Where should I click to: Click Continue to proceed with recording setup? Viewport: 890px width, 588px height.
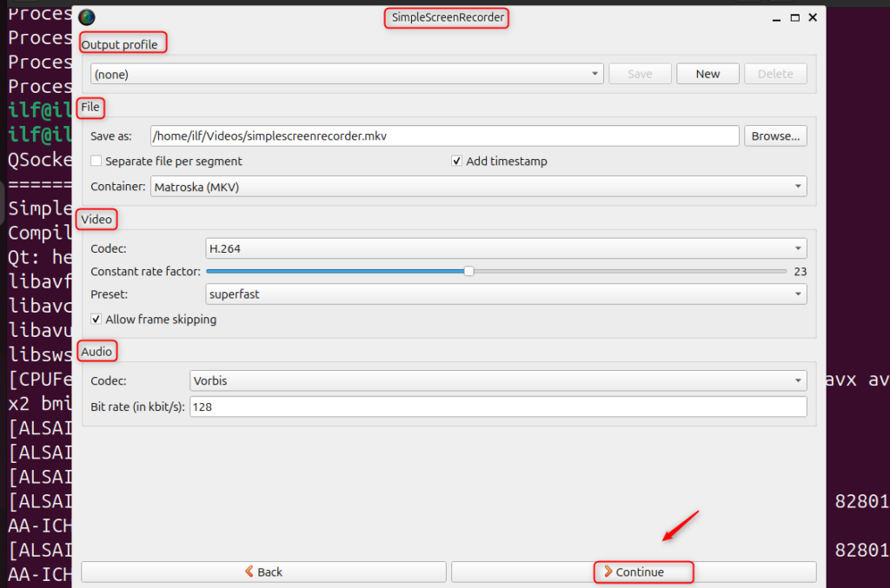[x=643, y=571]
